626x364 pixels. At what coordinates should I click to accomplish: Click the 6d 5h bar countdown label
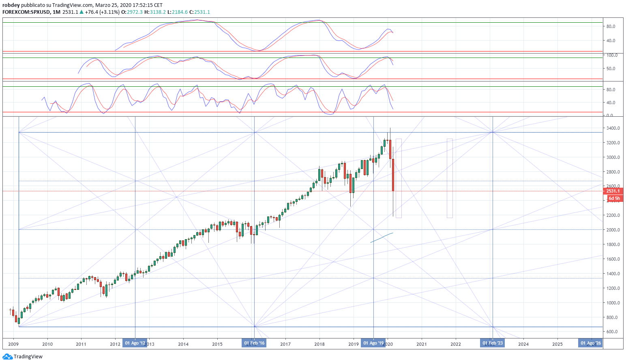(x=614, y=198)
